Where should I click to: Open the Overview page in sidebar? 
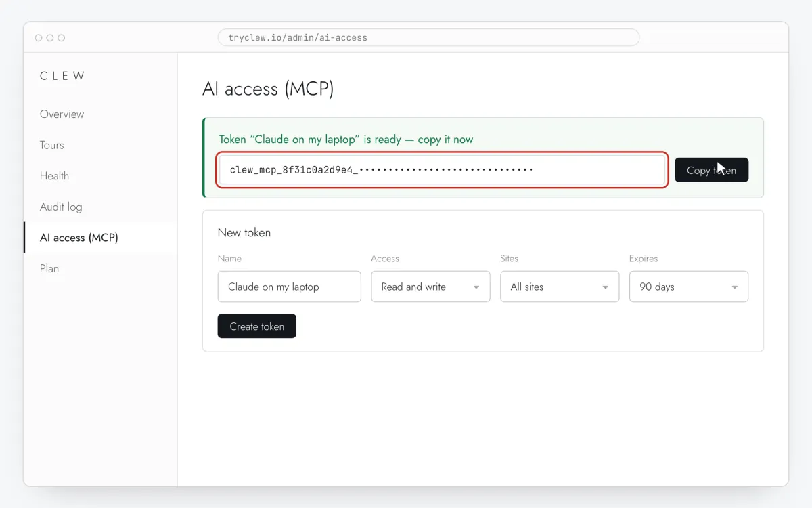[100, 114]
